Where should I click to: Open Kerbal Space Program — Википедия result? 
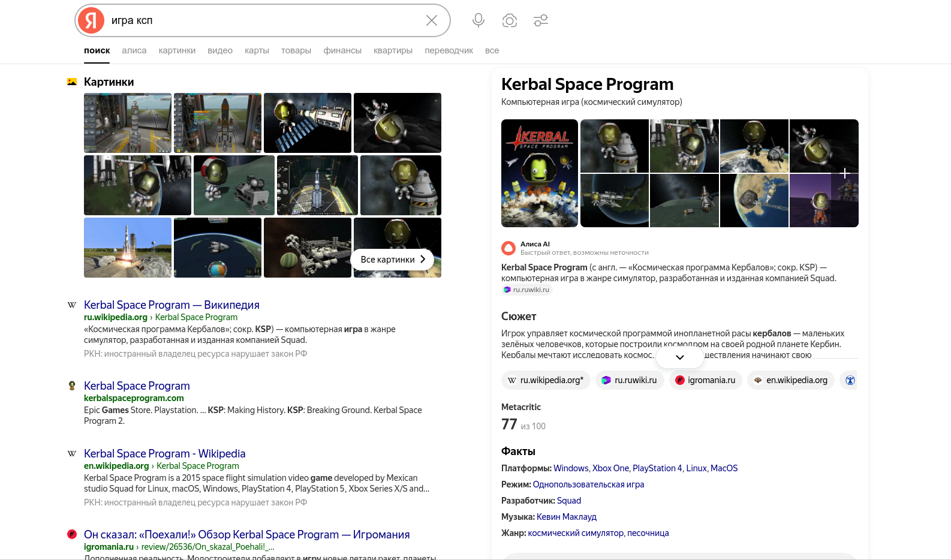171,305
